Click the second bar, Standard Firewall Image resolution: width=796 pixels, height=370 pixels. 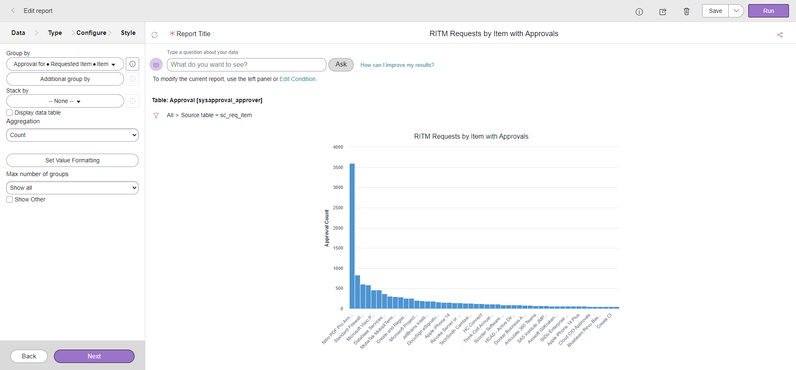pos(357,292)
